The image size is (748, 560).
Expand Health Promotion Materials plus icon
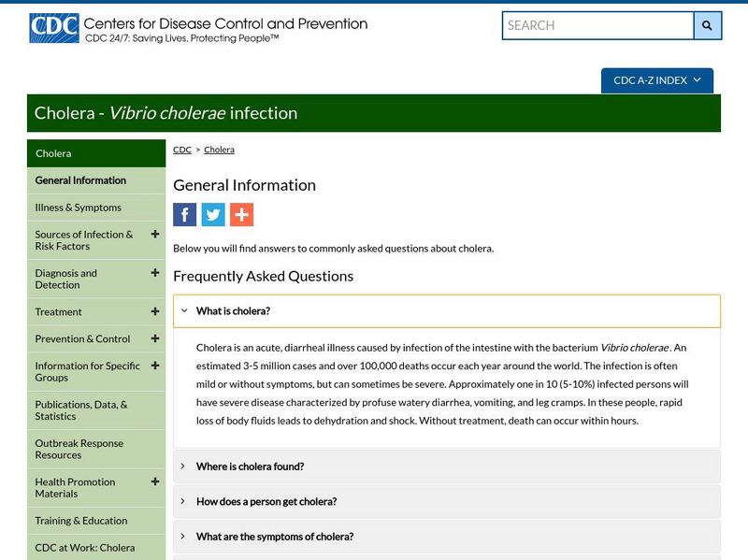155,481
